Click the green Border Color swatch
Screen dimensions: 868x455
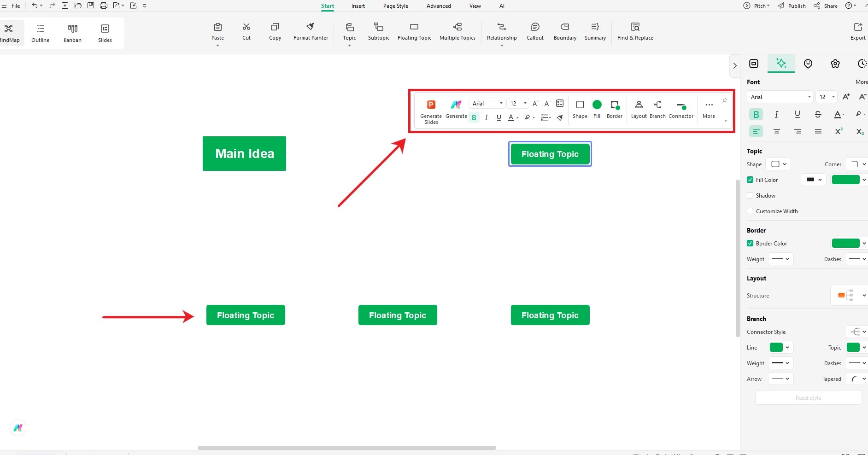(x=845, y=243)
